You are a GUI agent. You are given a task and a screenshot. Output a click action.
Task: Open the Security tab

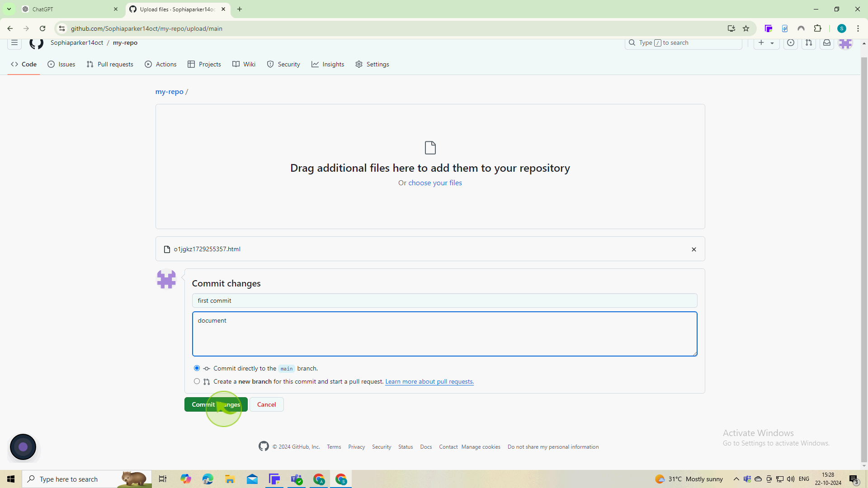click(x=284, y=64)
